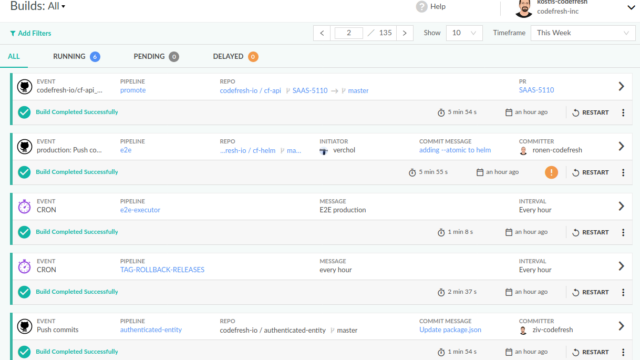Click the user avatar photo
The height and width of the screenshot is (360, 640).
point(524,9)
